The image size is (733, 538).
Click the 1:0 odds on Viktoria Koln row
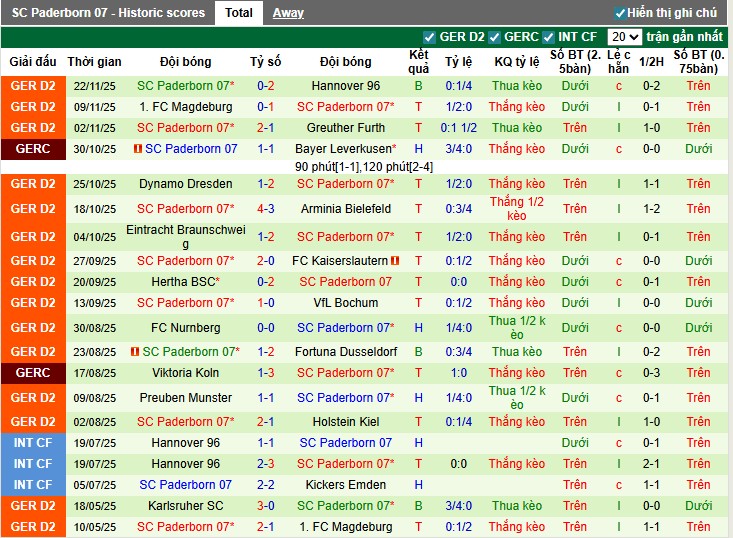tap(459, 373)
